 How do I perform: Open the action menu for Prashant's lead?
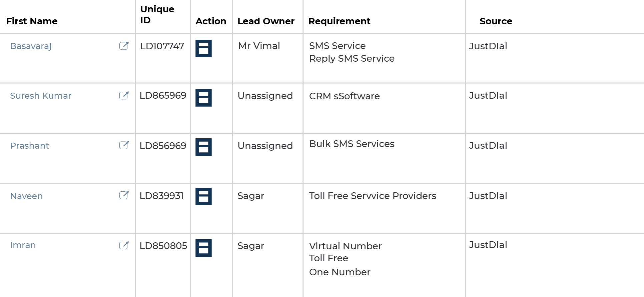[x=203, y=147]
